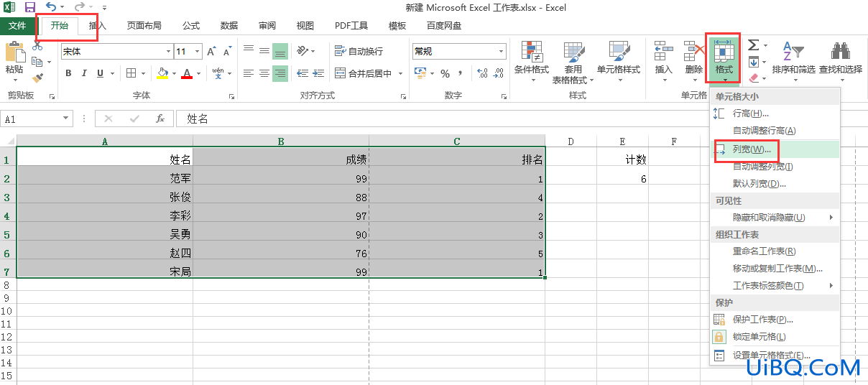Open the File (文件) tab

click(x=17, y=26)
